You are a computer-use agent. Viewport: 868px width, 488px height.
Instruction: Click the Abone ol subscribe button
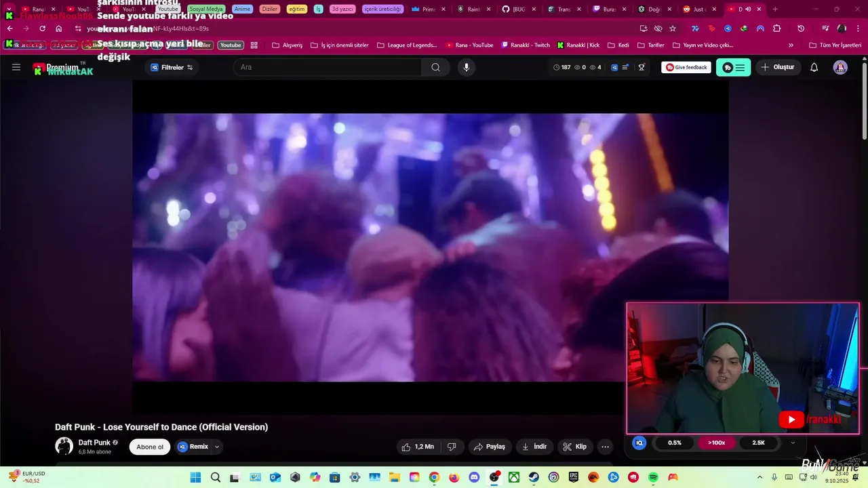150,447
